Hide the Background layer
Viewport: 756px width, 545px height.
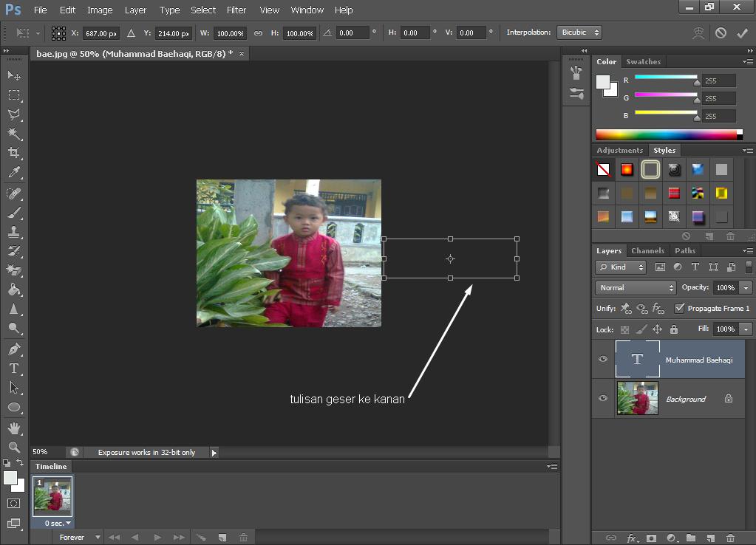(x=603, y=399)
